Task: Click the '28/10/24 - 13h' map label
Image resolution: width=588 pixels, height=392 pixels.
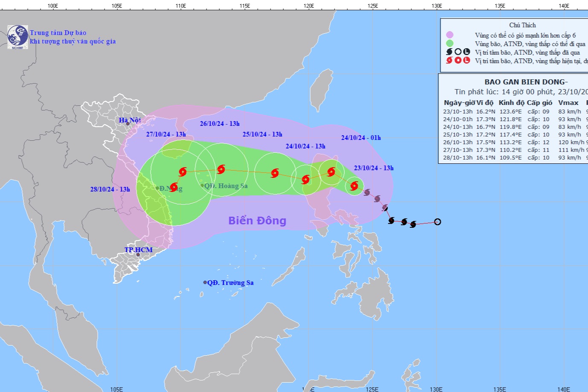Action: coord(110,189)
